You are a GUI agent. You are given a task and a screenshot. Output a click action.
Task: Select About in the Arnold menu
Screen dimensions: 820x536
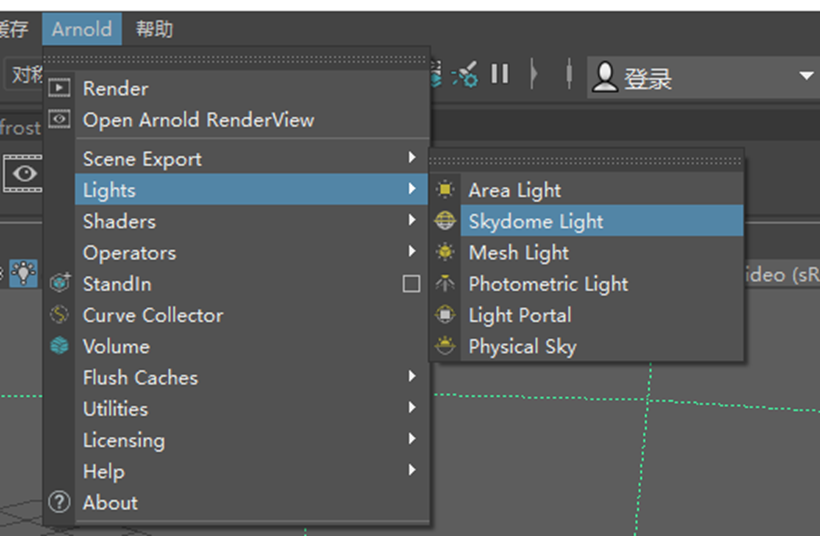(253, 503)
